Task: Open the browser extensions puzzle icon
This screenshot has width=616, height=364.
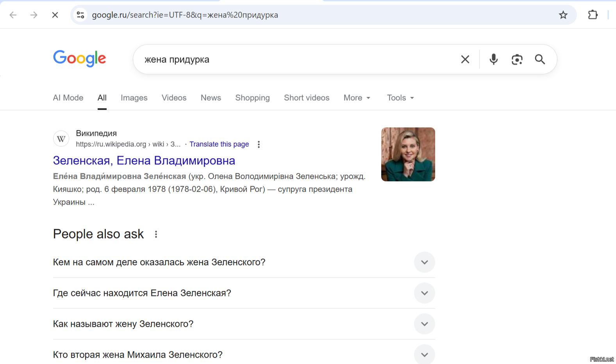Action: click(593, 15)
